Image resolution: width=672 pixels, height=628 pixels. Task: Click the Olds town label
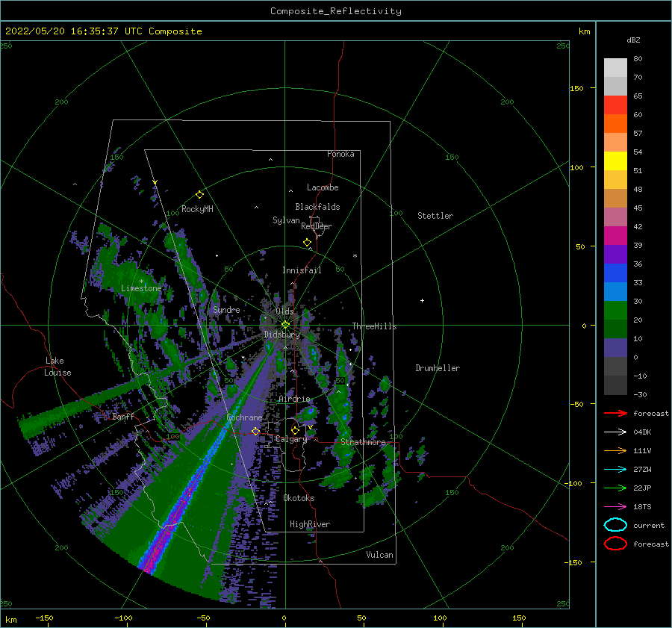pyautogui.click(x=284, y=311)
